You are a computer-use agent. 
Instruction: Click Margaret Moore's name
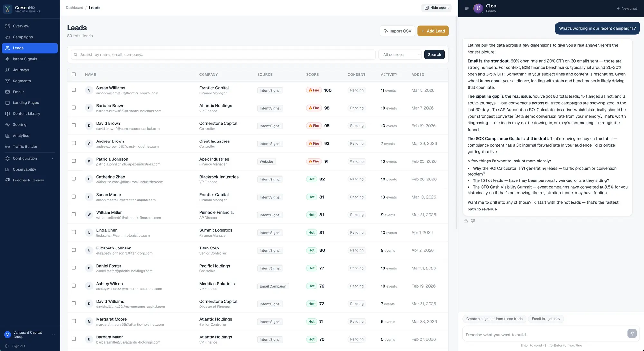click(111, 319)
